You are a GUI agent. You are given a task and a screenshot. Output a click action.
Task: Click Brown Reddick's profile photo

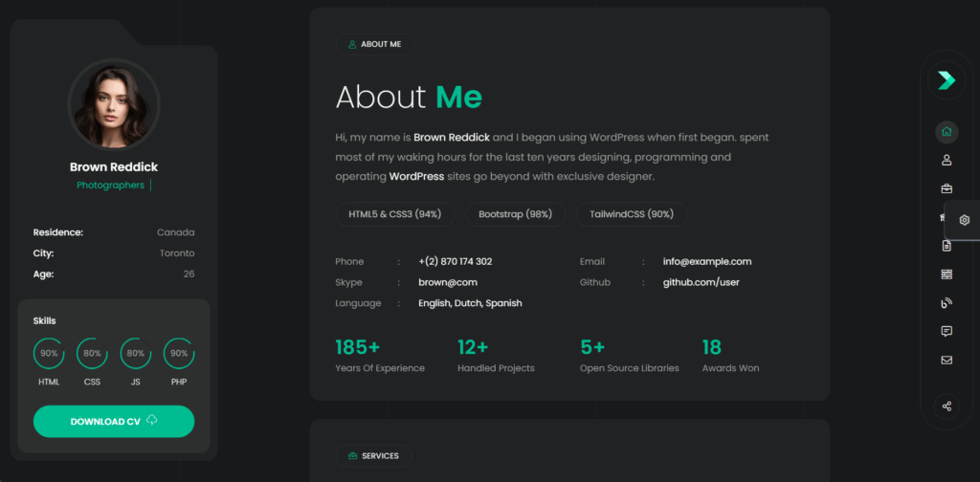point(114,104)
